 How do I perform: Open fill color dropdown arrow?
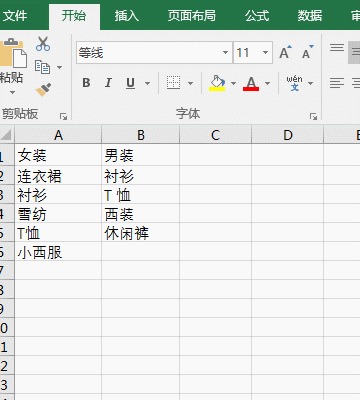233,83
